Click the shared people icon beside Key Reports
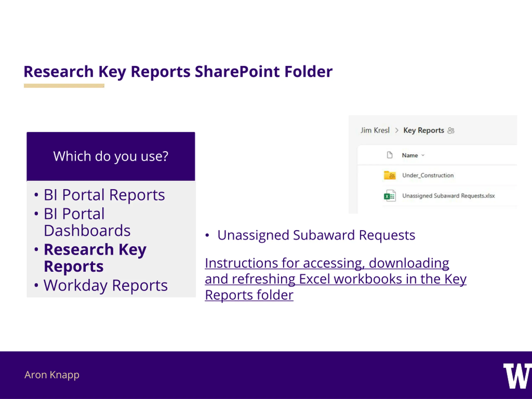 [x=451, y=130]
